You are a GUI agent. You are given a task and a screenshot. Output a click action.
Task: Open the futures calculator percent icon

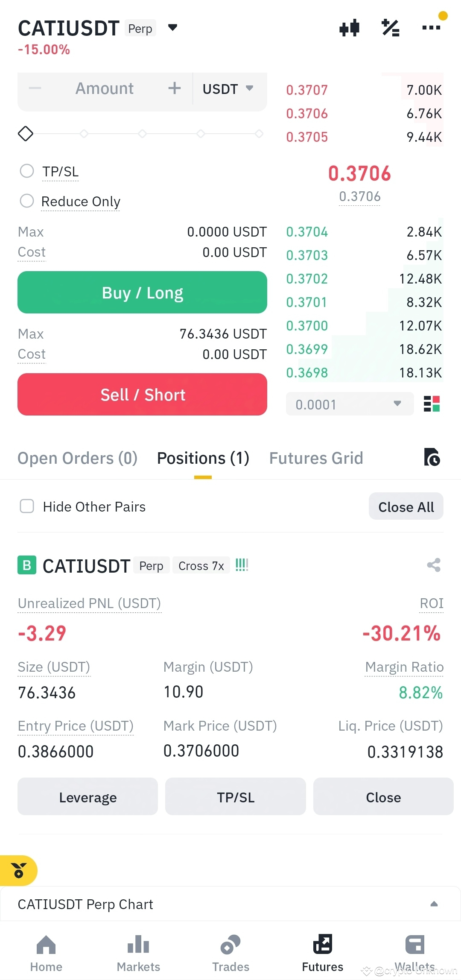[x=390, y=28]
